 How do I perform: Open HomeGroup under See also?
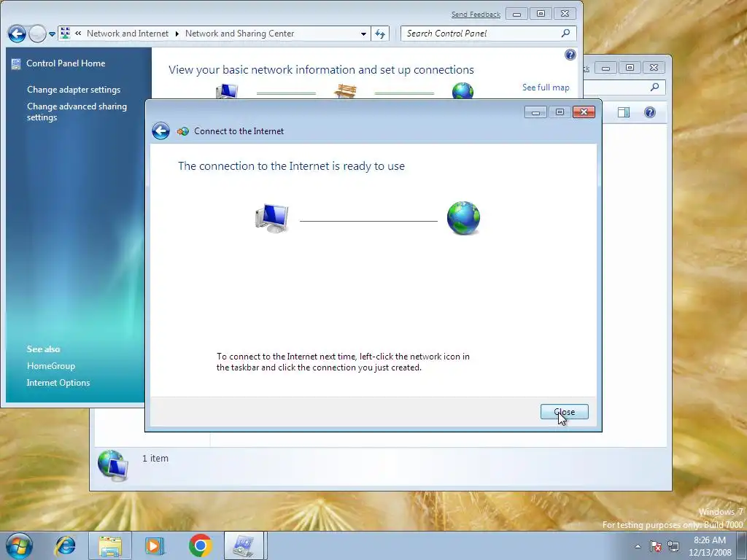tap(51, 366)
